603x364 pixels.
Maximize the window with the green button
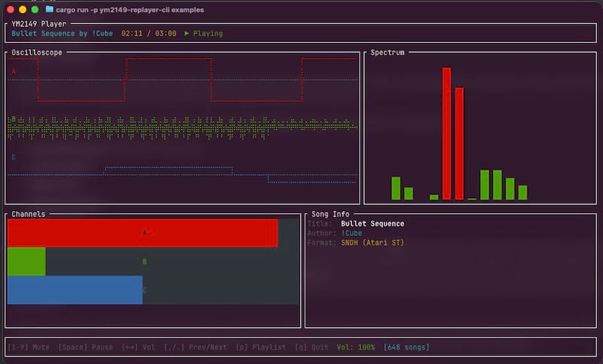35,10
